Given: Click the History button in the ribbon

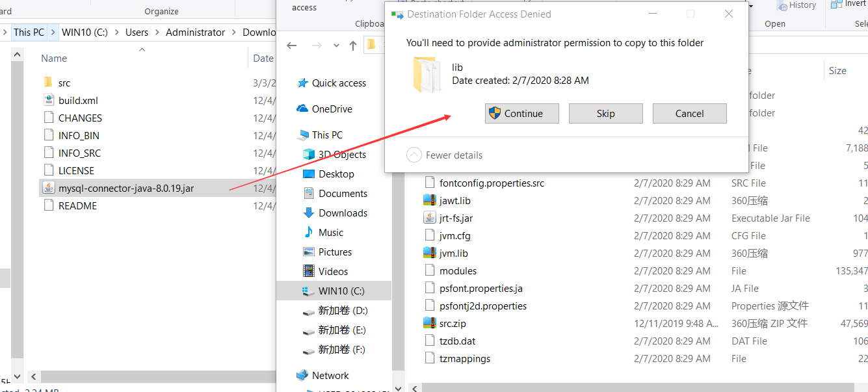Looking at the screenshot, I should tap(796, 6).
